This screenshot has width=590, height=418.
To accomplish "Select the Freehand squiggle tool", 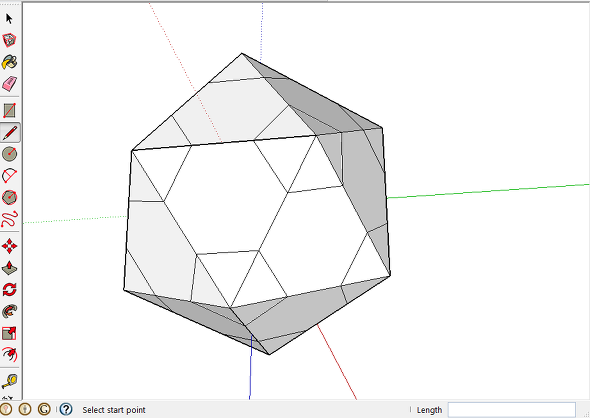I will click(9, 219).
